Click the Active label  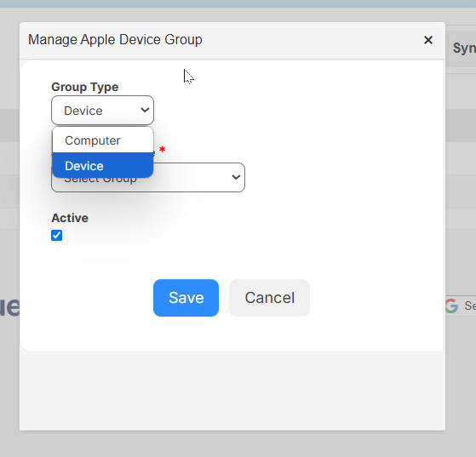pyautogui.click(x=70, y=218)
